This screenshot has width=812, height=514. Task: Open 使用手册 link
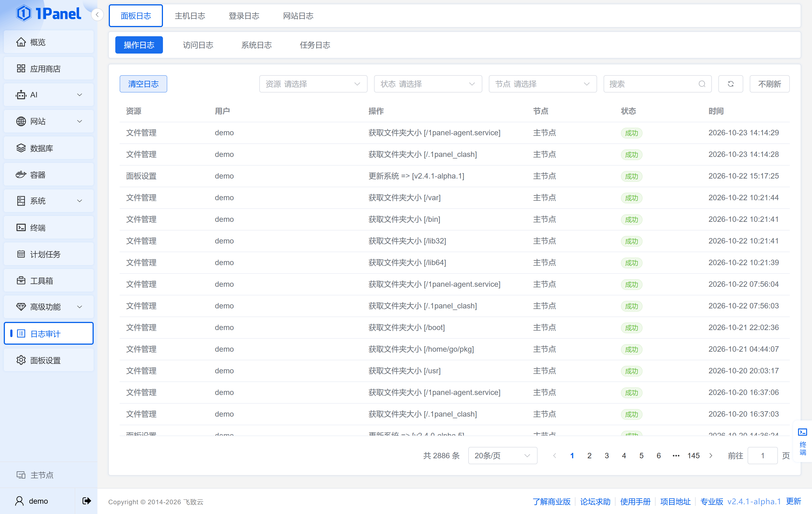(x=635, y=502)
